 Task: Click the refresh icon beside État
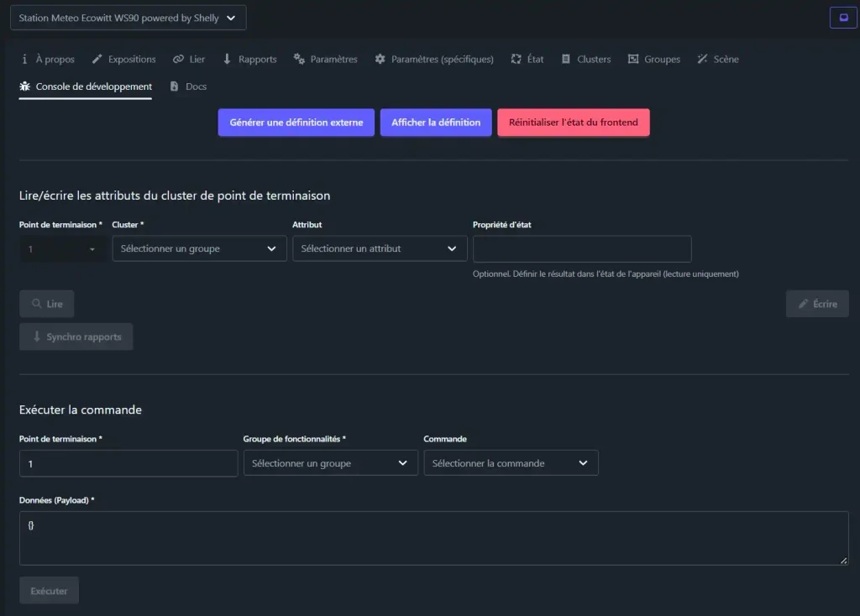click(x=517, y=60)
